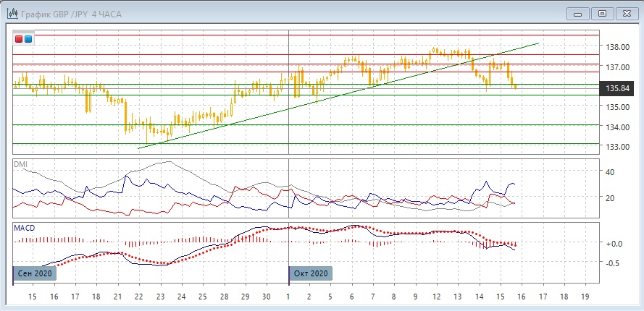The width and height of the screenshot is (644, 311).
Task: Click the 40 value on the DMI scale
Action: tap(611, 172)
